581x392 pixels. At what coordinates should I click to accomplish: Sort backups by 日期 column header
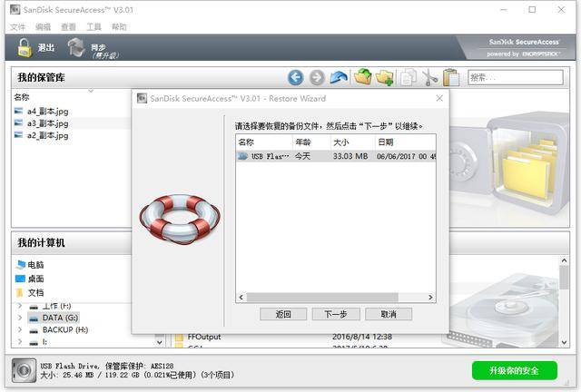[x=405, y=142]
